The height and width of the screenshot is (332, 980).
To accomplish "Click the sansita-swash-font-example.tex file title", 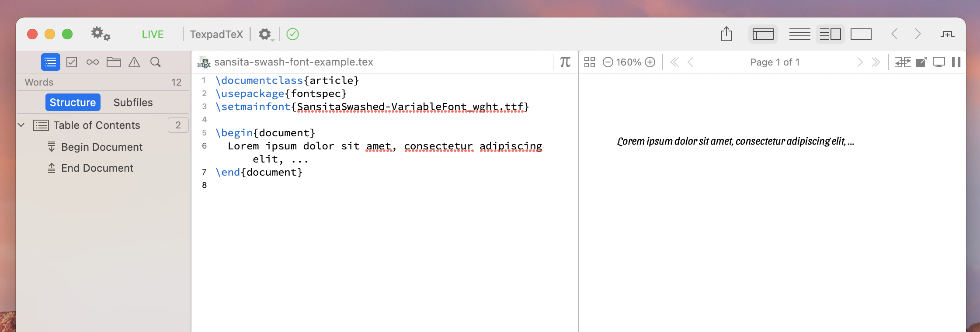I will point(294,62).
